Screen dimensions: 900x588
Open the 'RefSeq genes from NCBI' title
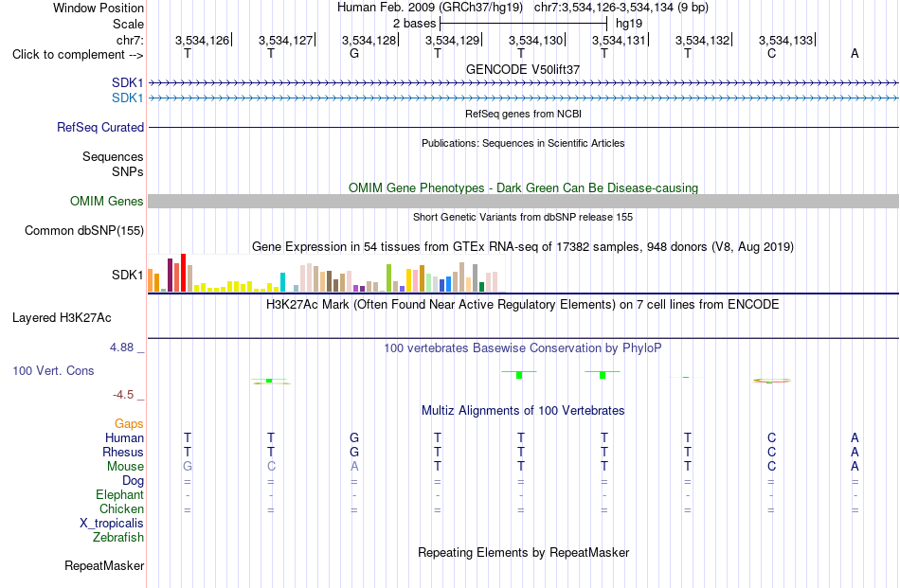pyautogui.click(x=523, y=114)
